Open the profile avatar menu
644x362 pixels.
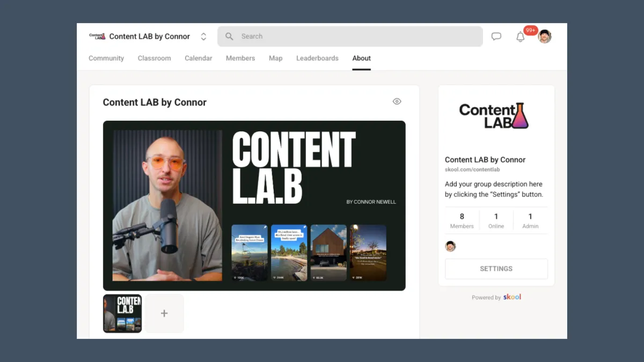point(545,36)
